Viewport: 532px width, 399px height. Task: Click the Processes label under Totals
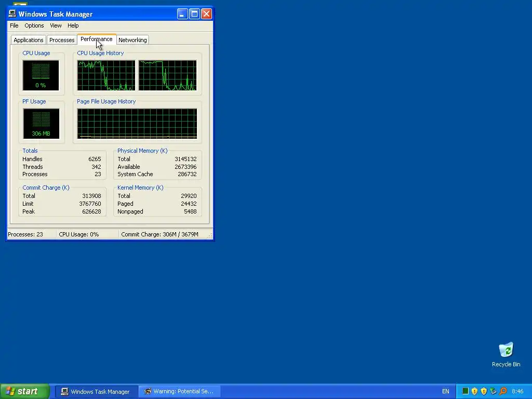(x=35, y=175)
